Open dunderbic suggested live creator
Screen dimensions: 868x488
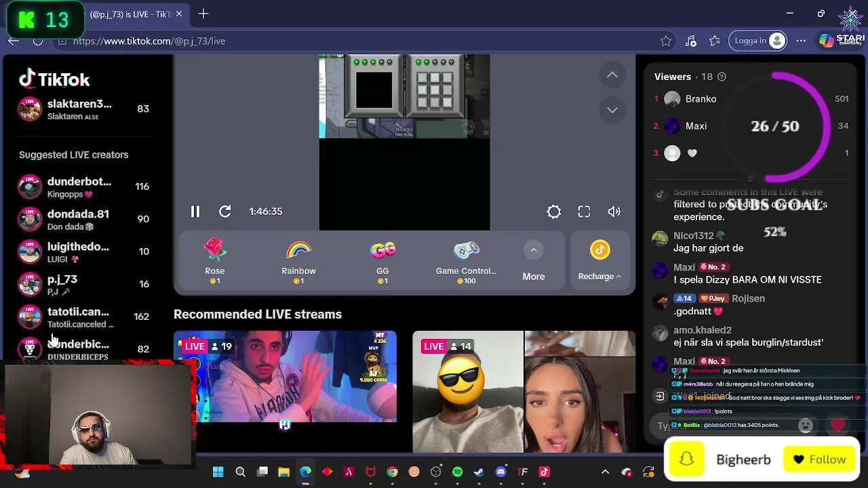click(83, 349)
